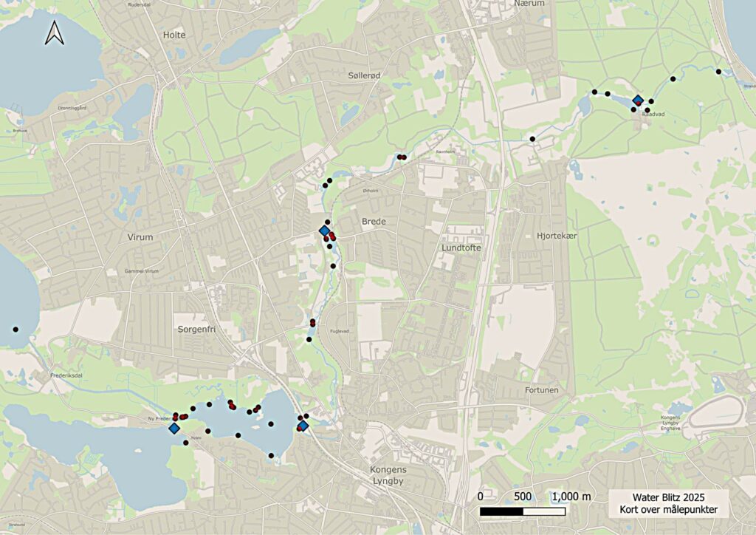Image resolution: width=756 pixels, height=535 pixels.
Task: Click the Holte town label
Action: coord(174,35)
